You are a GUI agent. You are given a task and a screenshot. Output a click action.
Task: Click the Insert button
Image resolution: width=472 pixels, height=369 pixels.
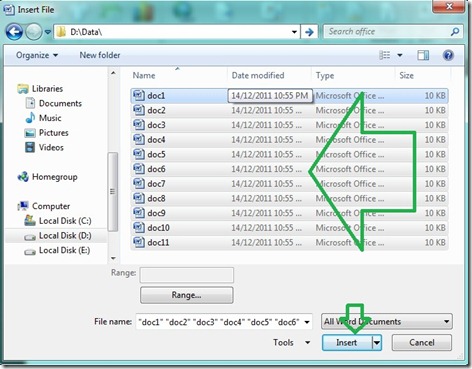[x=347, y=343]
